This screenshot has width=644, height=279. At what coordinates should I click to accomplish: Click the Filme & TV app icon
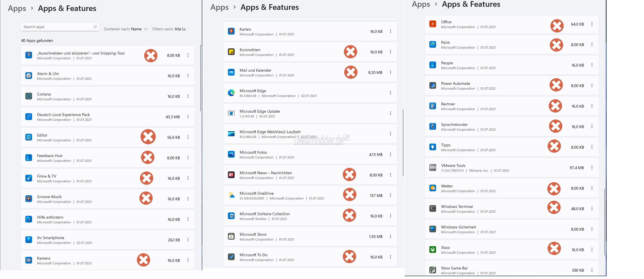tap(29, 178)
